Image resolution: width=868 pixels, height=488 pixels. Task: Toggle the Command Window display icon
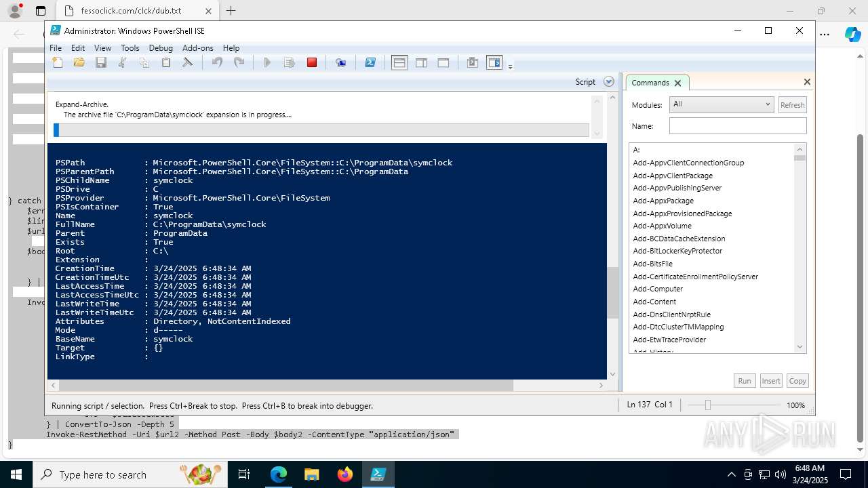[473, 62]
